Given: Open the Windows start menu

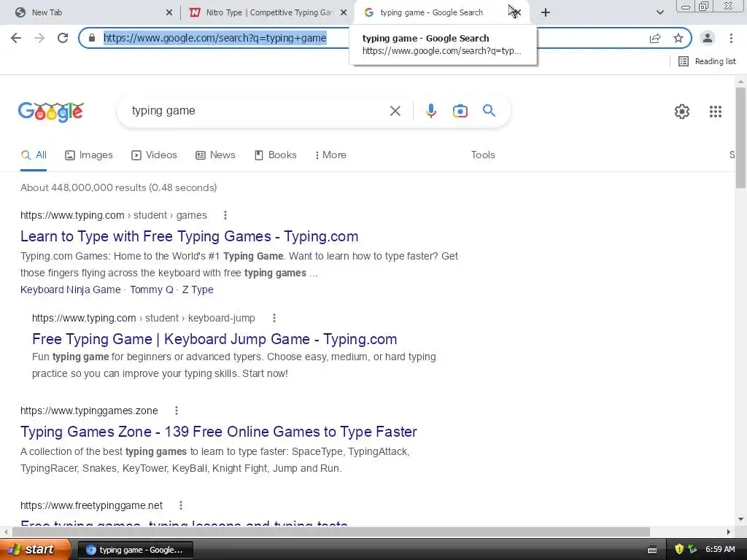Looking at the screenshot, I should click(35, 550).
